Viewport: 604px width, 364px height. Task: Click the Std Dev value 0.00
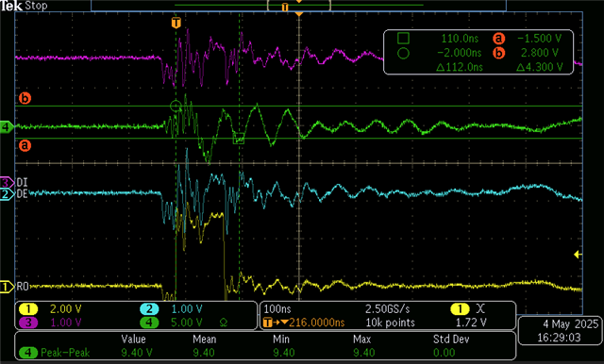coord(445,353)
